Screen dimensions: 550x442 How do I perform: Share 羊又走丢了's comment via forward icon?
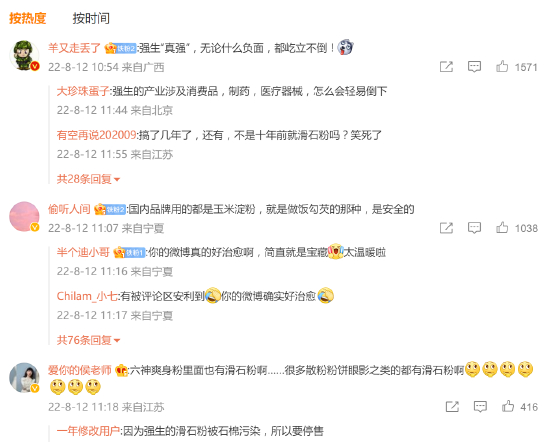pyautogui.click(x=447, y=67)
